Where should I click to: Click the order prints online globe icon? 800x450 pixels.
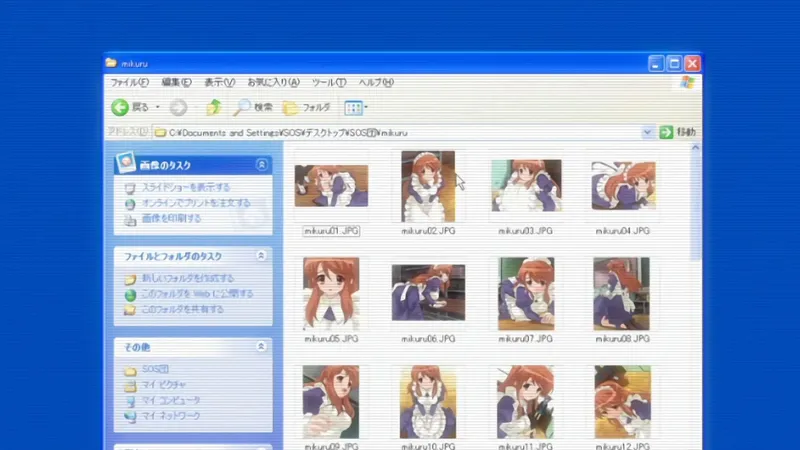[x=130, y=204]
